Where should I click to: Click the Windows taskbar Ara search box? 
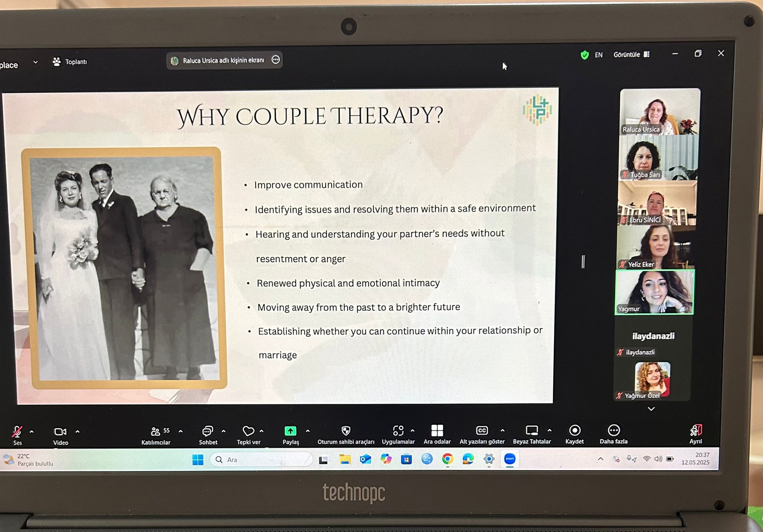click(261, 460)
